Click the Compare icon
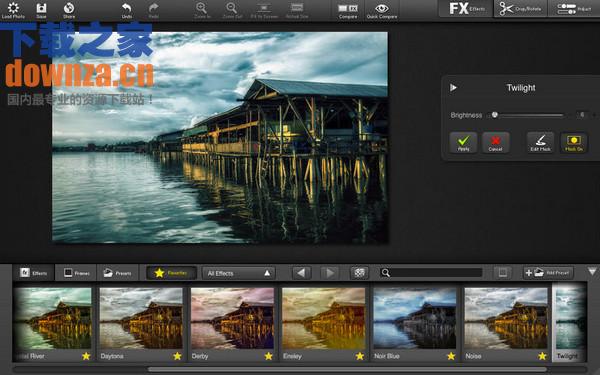The height and width of the screenshot is (375, 600). (x=347, y=10)
